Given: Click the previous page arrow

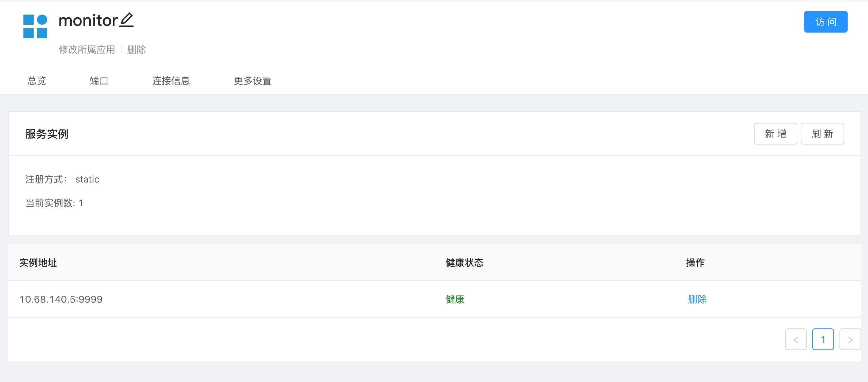Looking at the screenshot, I should click(x=796, y=339).
